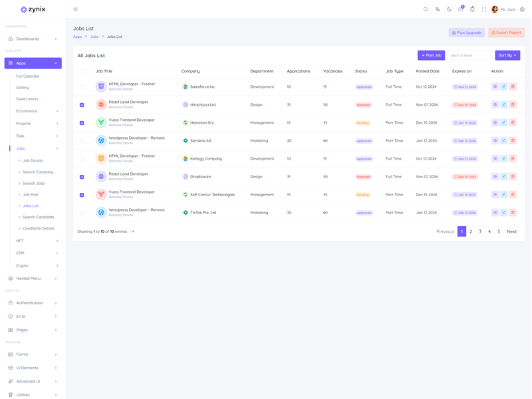This screenshot has height=399, width=532.
Task: Enter fullscreen mode using the header icon
Action: (483, 9)
